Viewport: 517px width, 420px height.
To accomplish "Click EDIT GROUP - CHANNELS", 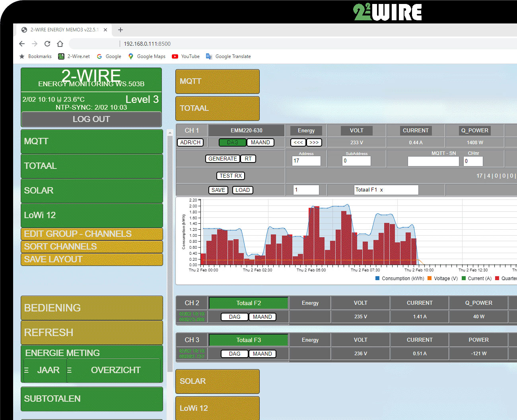I will [x=92, y=234].
